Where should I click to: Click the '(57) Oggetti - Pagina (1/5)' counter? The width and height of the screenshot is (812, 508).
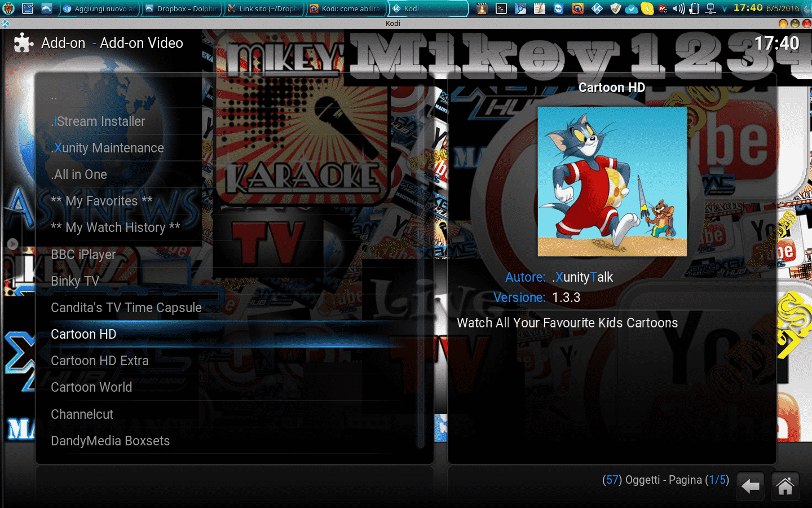click(x=665, y=480)
